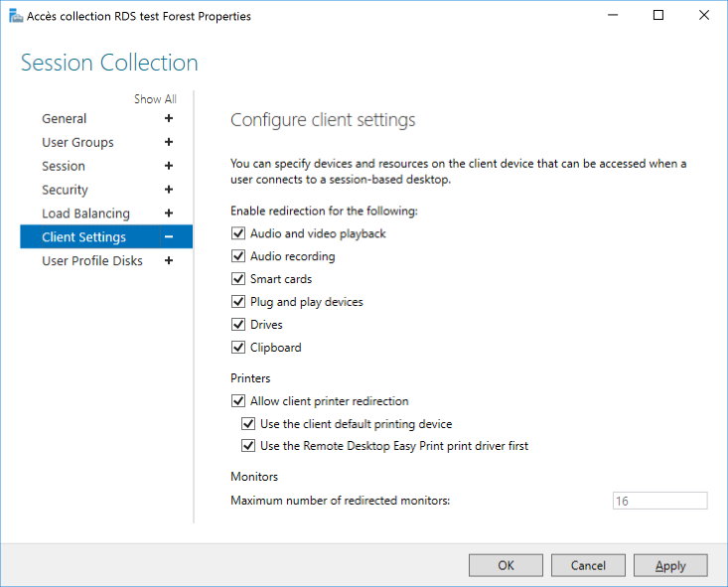Expand the Session section plus icon

point(169,166)
